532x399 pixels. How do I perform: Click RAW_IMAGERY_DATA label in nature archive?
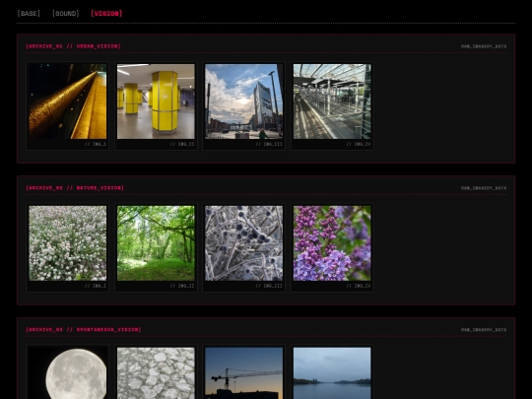[x=484, y=188]
